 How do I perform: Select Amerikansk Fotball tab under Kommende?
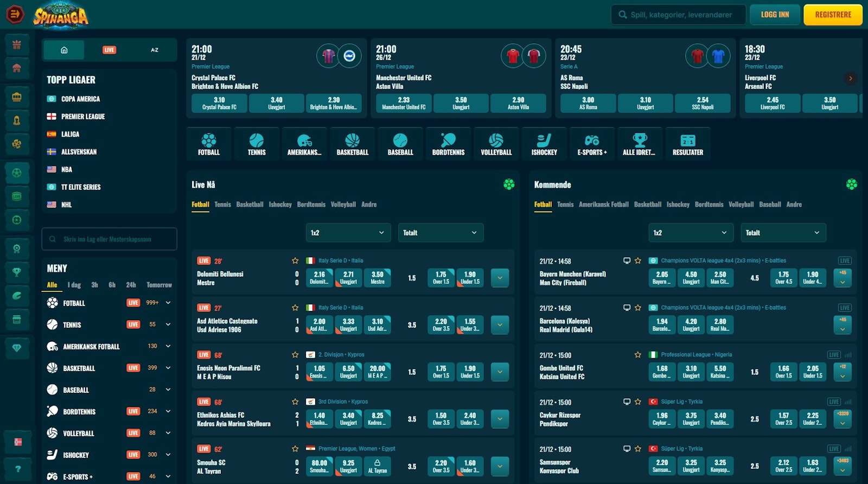(x=603, y=205)
